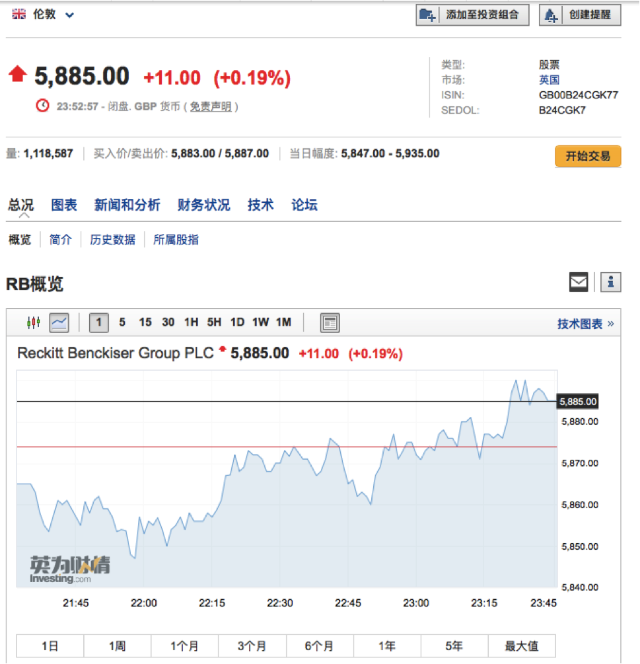Click the info icon by RB概览
The height and width of the screenshot is (664, 640).
(x=610, y=282)
